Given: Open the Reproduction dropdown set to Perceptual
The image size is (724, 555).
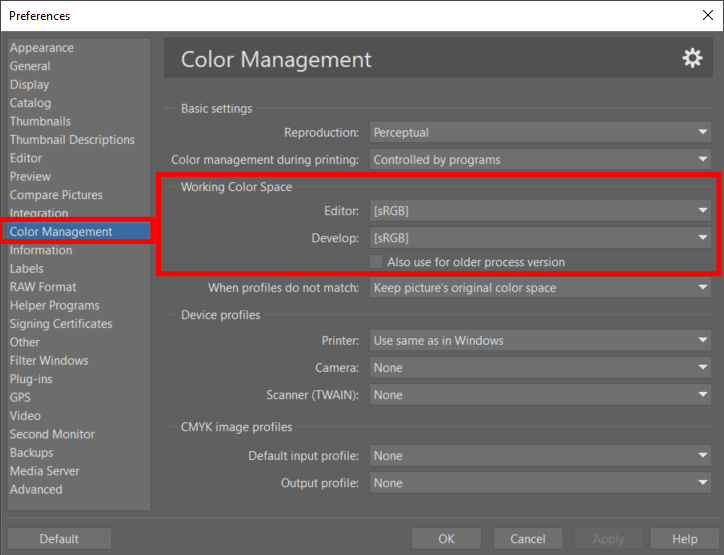Looking at the screenshot, I should click(540, 133).
